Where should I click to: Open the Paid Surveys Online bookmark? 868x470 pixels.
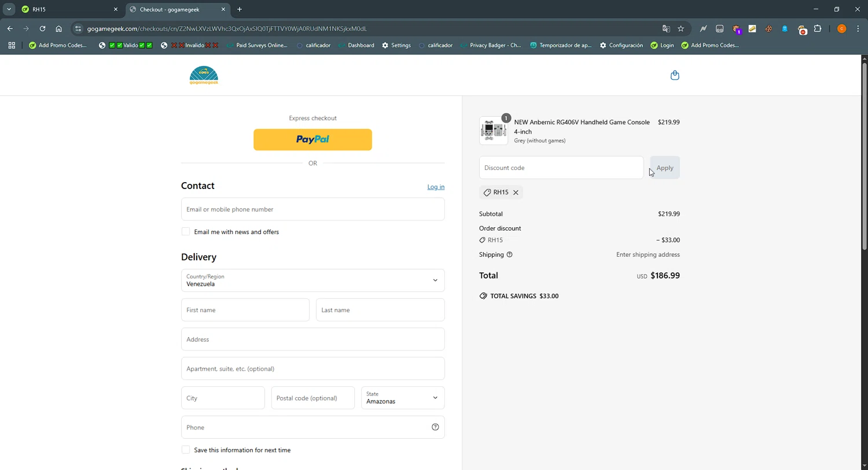[256, 45]
